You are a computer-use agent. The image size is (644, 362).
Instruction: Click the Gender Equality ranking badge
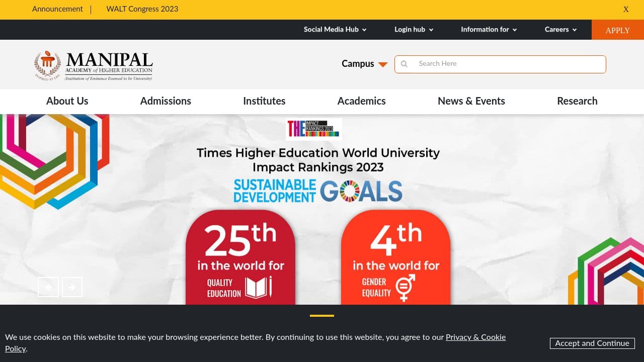pos(396,256)
